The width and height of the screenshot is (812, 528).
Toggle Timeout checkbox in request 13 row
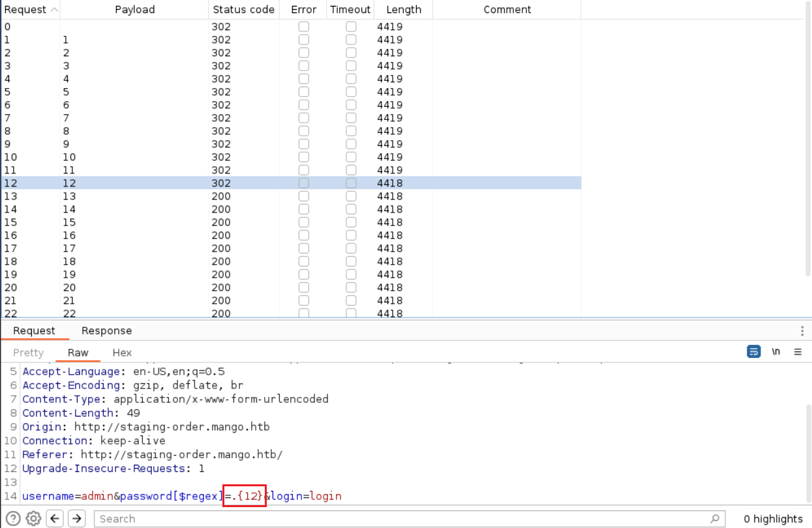point(351,196)
